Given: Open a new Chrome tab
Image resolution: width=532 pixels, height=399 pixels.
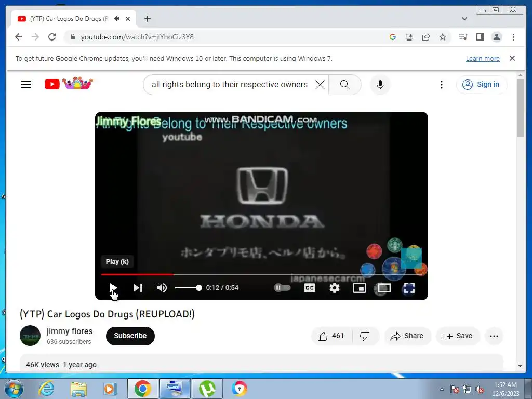Looking at the screenshot, I should (x=147, y=19).
